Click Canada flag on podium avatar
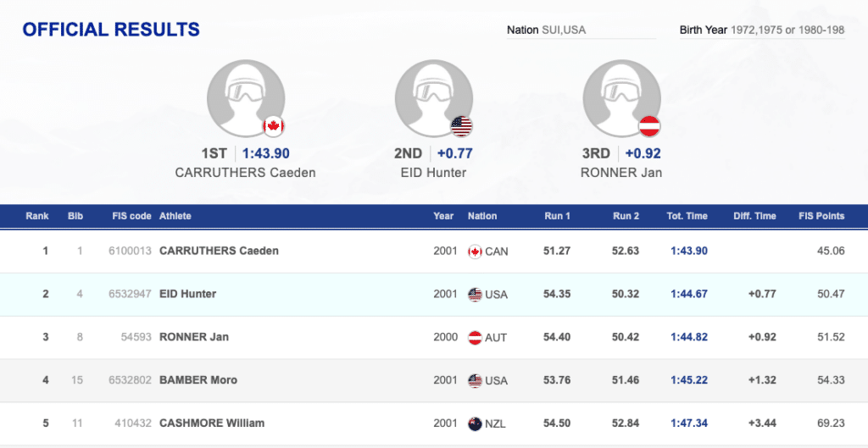Screen dimensions: 868x448 tap(273, 127)
